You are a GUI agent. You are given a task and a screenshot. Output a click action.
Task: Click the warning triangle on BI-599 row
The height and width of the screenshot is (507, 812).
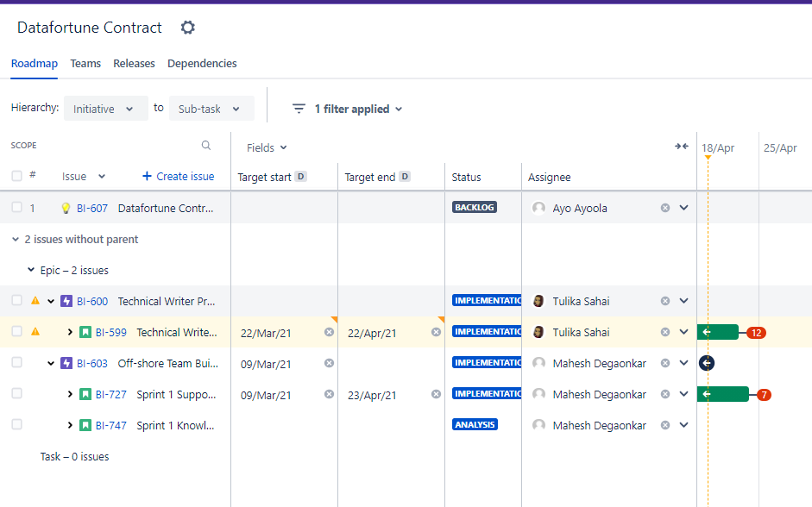pos(35,332)
